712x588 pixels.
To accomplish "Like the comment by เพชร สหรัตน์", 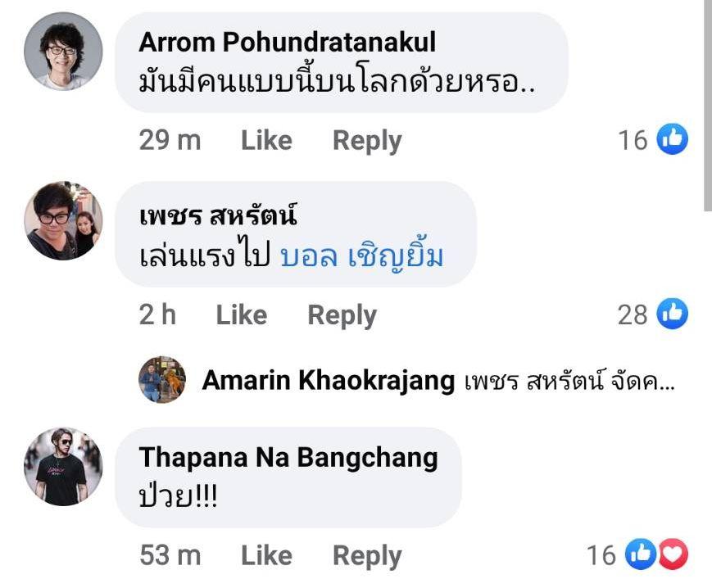I will coord(241,314).
